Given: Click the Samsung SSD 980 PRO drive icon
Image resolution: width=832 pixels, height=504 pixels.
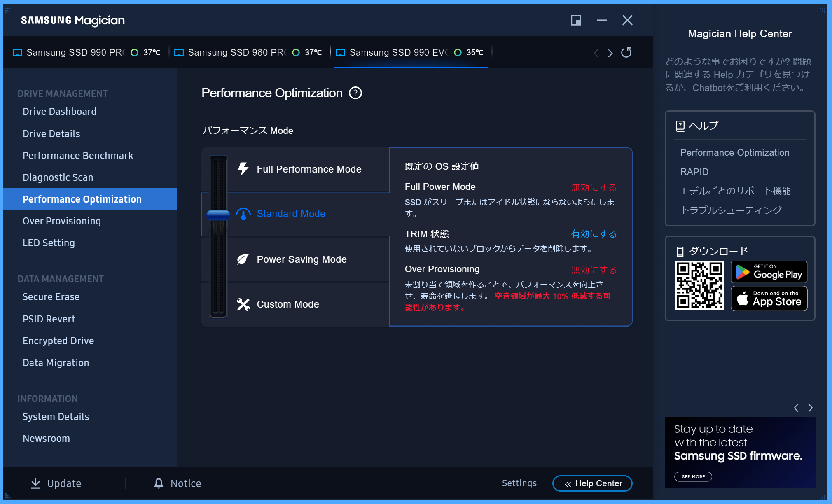Looking at the screenshot, I should pos(179,53).
